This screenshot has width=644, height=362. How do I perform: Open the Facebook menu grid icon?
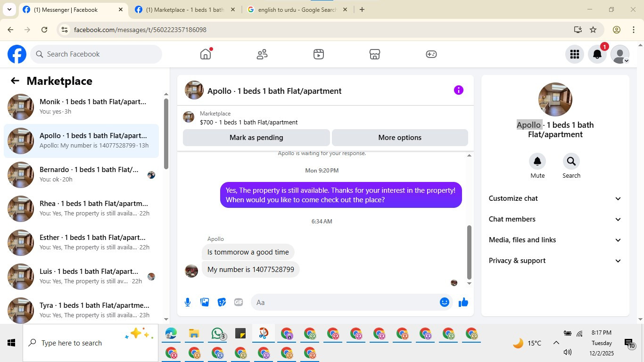point(574,54)
